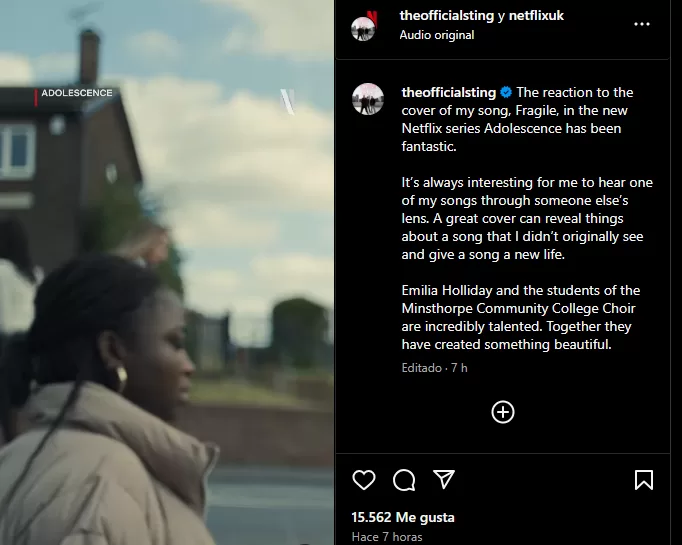This screenshot has height=545, width=682.
Task: Save post with the bookmark icon
Action: click(644, 480)
